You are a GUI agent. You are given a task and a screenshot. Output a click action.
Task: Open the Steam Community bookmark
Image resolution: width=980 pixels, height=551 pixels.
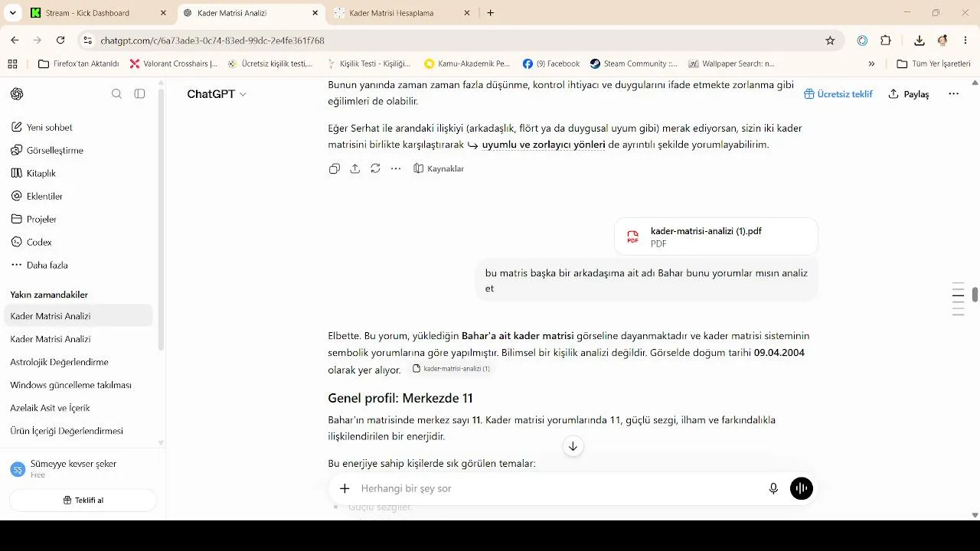pos(634,64)
